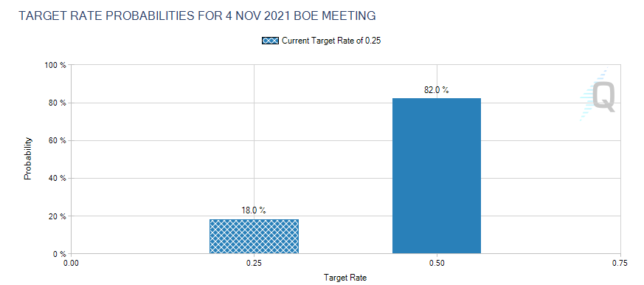This screenshot has width=644, height=285.
Task: Click the Probability axis title
Action: [x=27, y=159]
